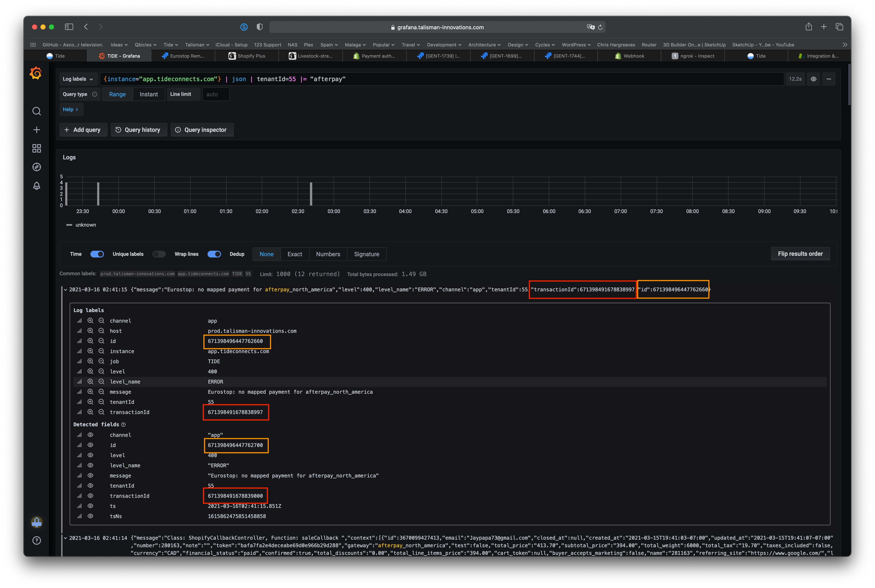Toggle query visibility eye icon

click(813, 79)
